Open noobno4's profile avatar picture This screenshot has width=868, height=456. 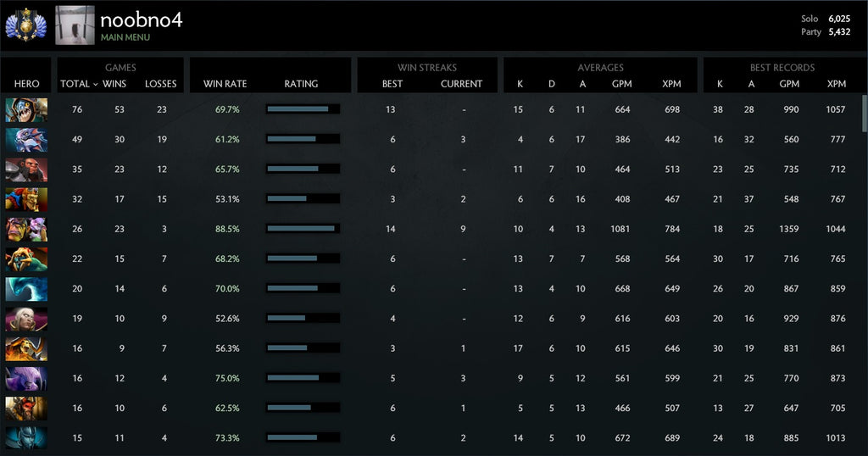click(75, 25)
